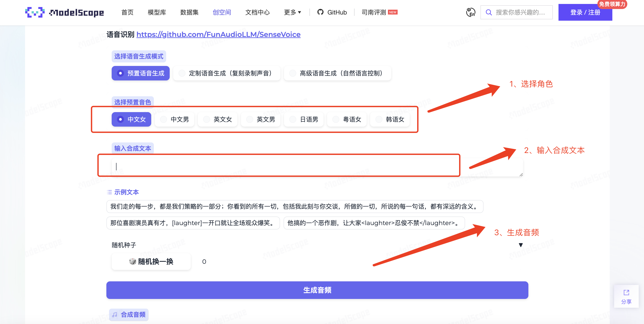This screenshot has width=644, height=324.
Task: Expand the black triangle arrow near 随机种子
Action: 520,245
